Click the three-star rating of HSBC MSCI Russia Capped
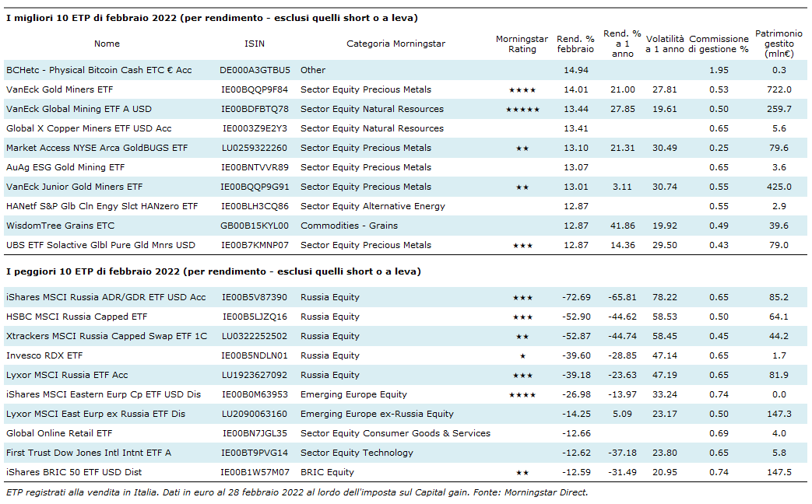 pyautogui.click(x=522, y=317)
